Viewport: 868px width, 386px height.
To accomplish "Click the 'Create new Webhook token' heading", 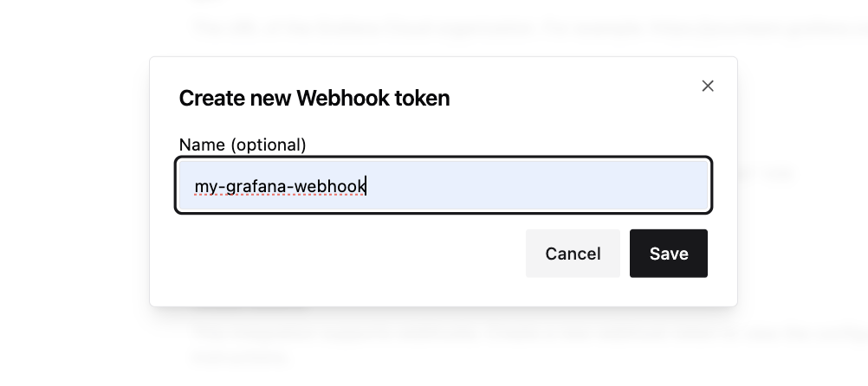I will click(x=314, y=99).
